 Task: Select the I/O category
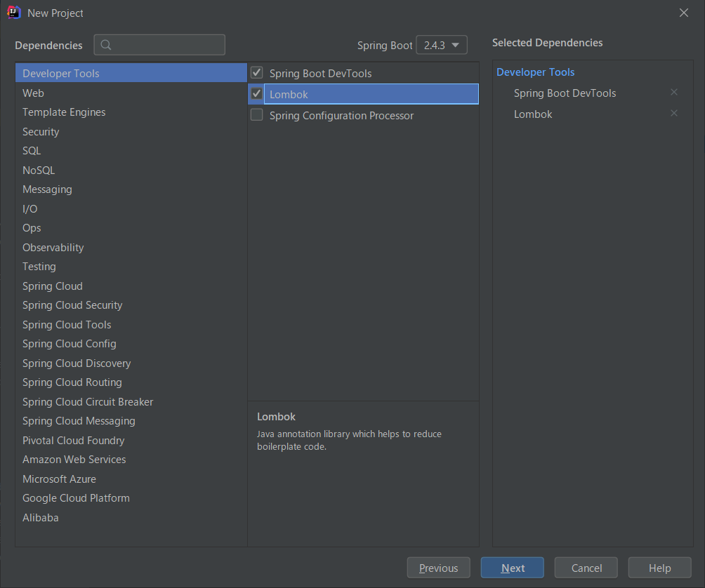(x=131, y=209)
